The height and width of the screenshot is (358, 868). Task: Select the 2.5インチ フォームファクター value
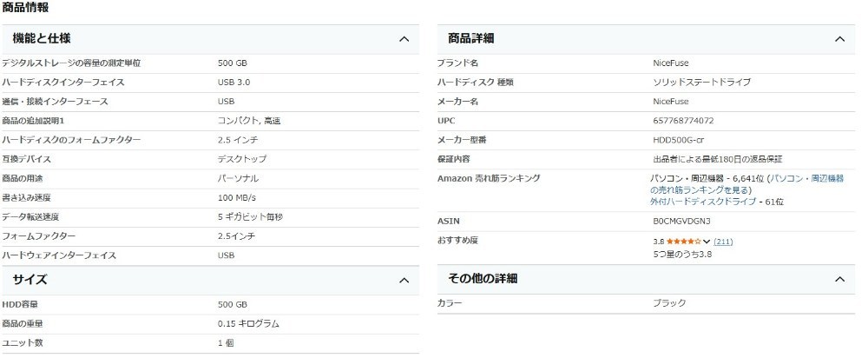236,236
